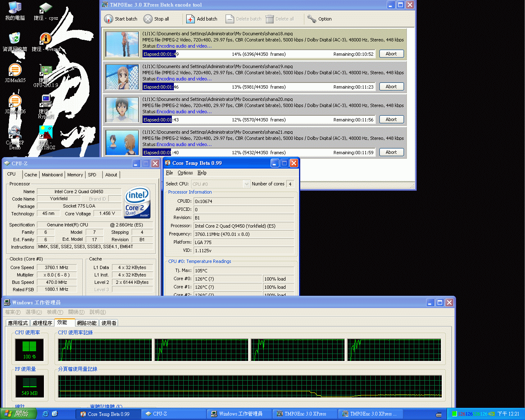
Task: Click the shana20 encode progress bar
Action: pyautogui.click(x=259, y=120)
